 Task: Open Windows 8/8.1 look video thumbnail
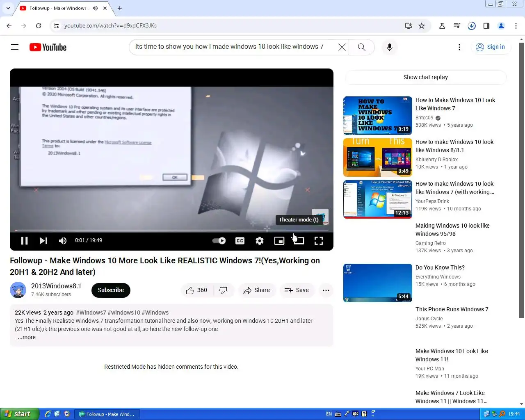click(378, 157)
